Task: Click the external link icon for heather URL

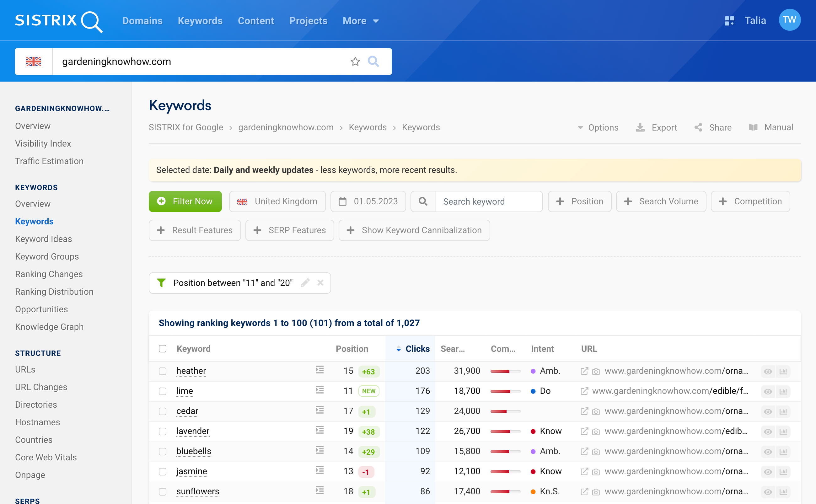Action: [585, 371]
